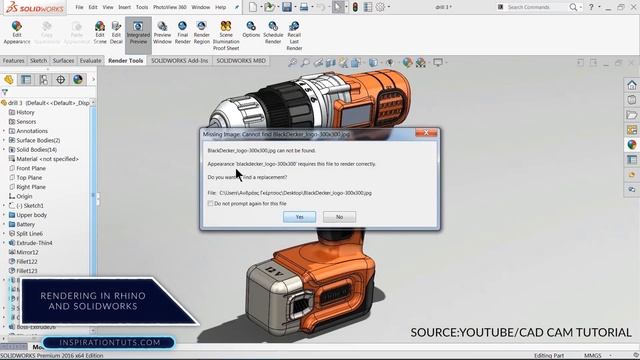This screenshot has width=640, height=360.
Task: Switch to the SOLIDWORKS Add-Ins tab
Action: (180, 60)
